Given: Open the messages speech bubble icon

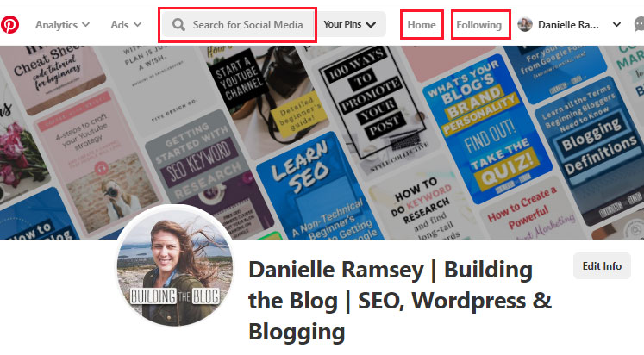Looking at the screenshot, I should (639, 25).
